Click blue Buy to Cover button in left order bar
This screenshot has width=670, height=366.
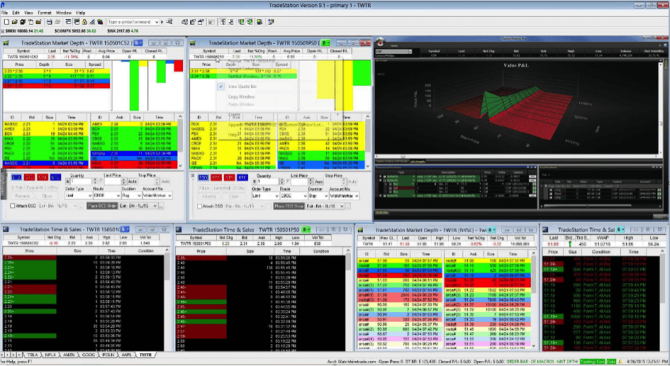[56, 177]
